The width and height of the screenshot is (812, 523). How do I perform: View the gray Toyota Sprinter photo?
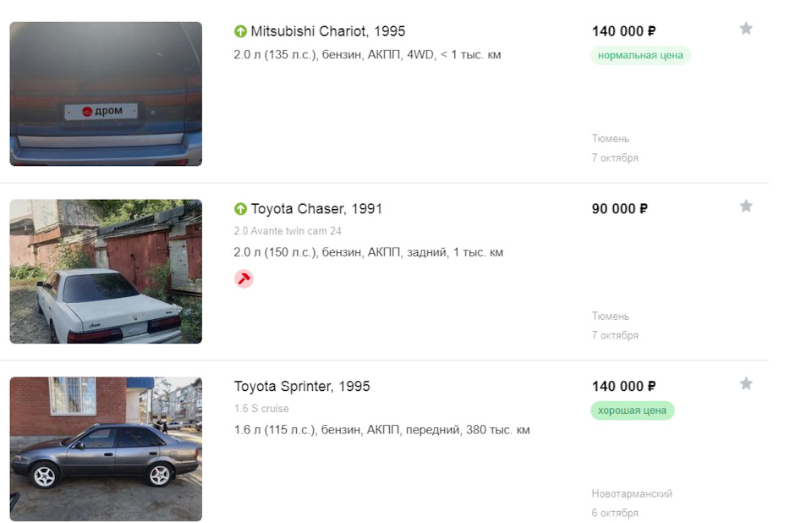(106, 449)
